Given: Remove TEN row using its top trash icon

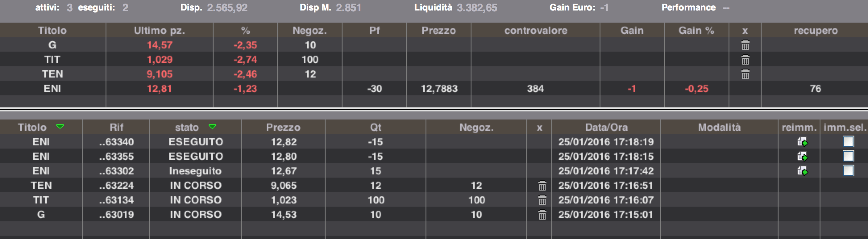Looking at the screenshot, I should pyautogui.click(x=745, y=74).
